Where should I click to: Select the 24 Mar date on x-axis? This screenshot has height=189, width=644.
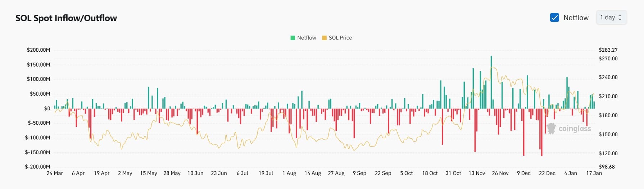click(55, 173)
